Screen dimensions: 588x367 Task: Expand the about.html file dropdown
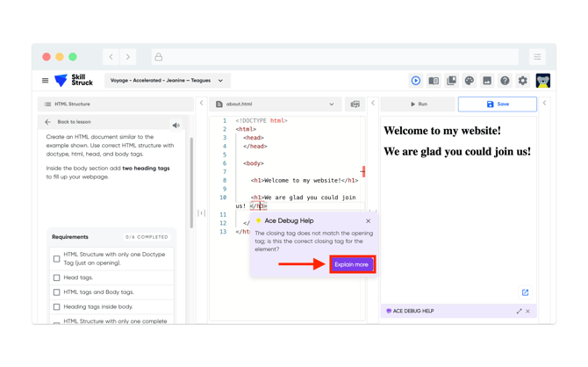(331, 104)
